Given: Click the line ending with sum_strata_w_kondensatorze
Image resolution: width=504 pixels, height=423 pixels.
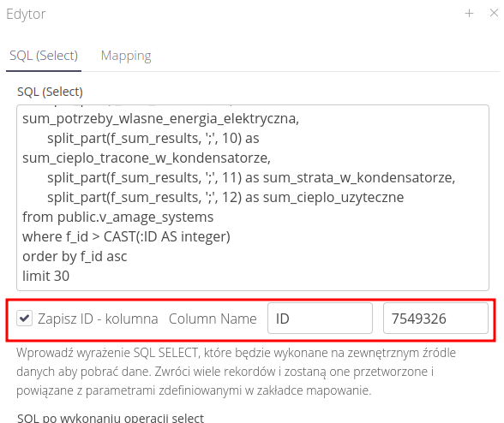Looking at the screenshot, I should click(x=251, y=177).
